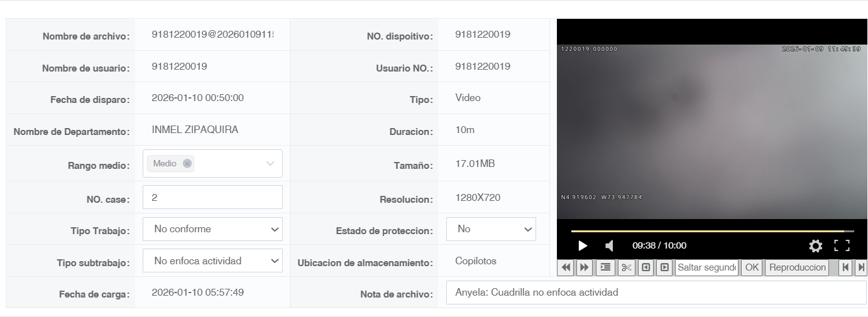Open the indented list icon button
Viewport: 868px width, 317px height.
(x=605, y=267)
